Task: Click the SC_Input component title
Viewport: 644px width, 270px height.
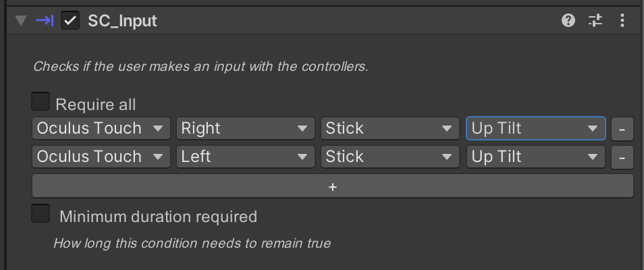Action: click(122, 21)
